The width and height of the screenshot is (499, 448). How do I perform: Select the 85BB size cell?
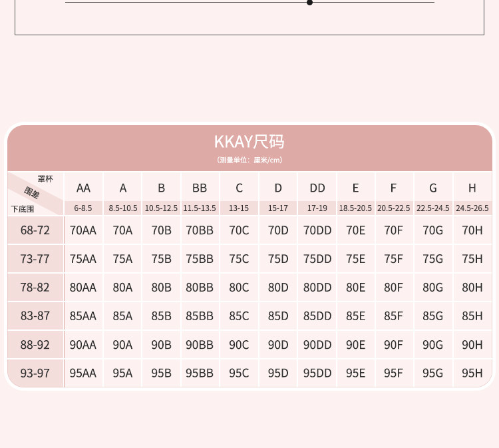pyautogui.click(x=200, y=316)
